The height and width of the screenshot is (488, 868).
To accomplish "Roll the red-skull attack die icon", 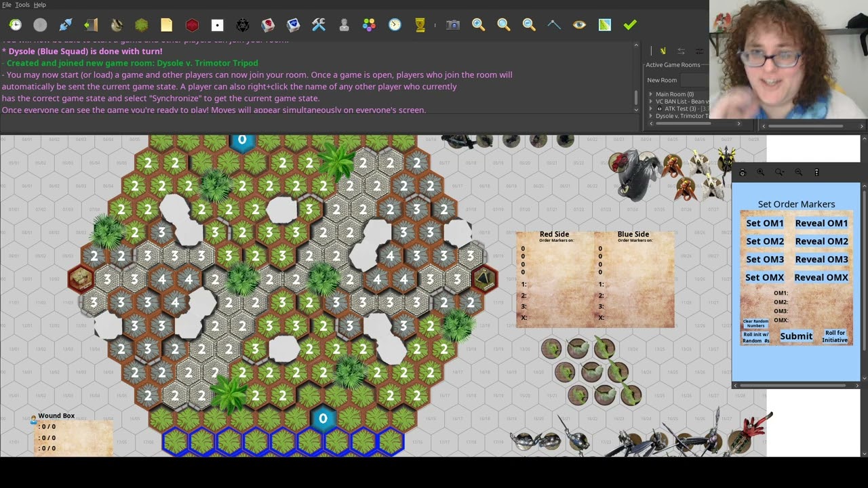I will point(268,25).
